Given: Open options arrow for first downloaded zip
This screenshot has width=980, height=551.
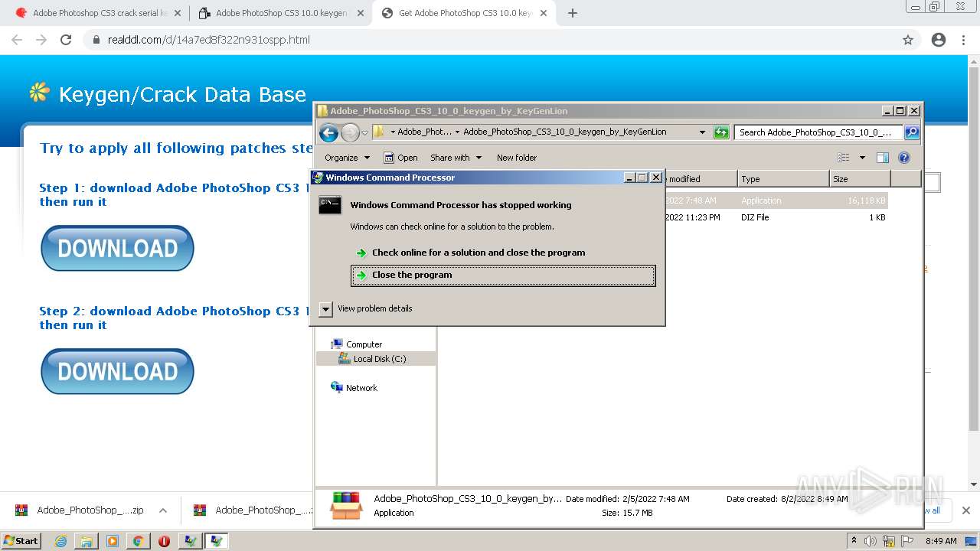Looking at the screenshot, I should coord(162,510).
